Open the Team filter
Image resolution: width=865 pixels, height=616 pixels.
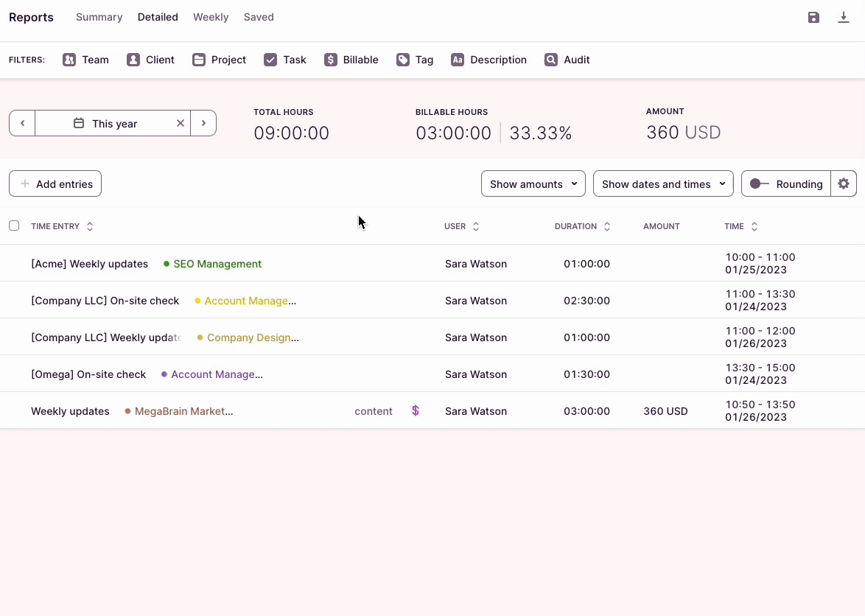click(x=85, y=60)
